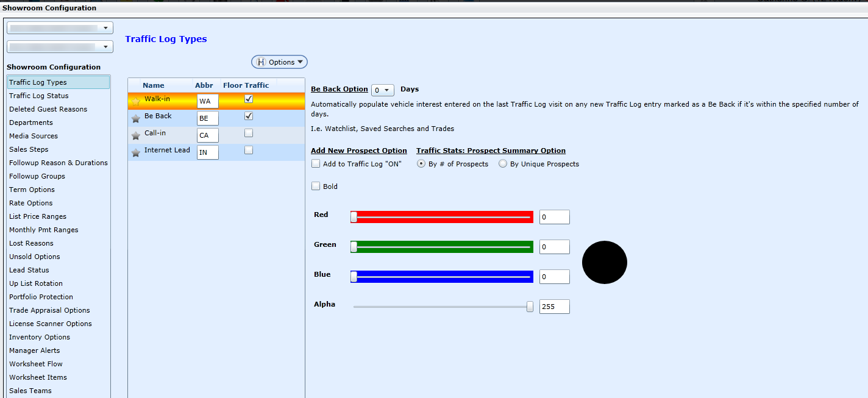Open Traffic Log Status in sidebar

pos(39,96)
